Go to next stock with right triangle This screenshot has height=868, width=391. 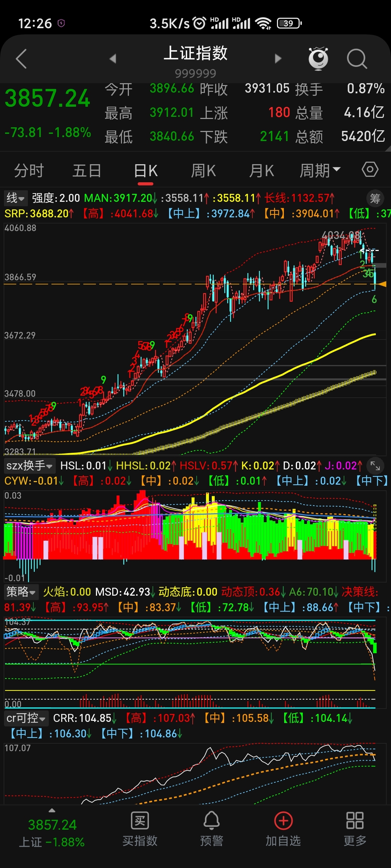pyautogui.click(x=278, y=59)
